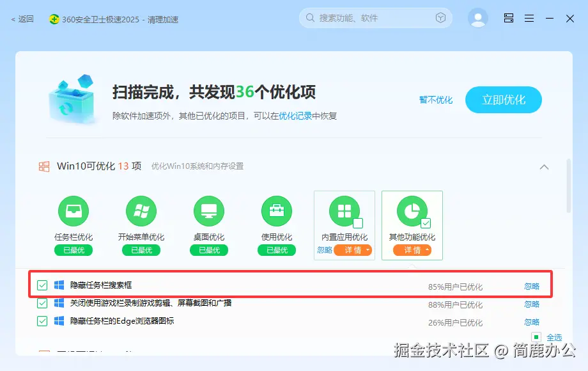The height and width of the screenshot is (371, 588).
Task: Click inside the 搜索功能、软件 search field
Action: tap(358, 18)
